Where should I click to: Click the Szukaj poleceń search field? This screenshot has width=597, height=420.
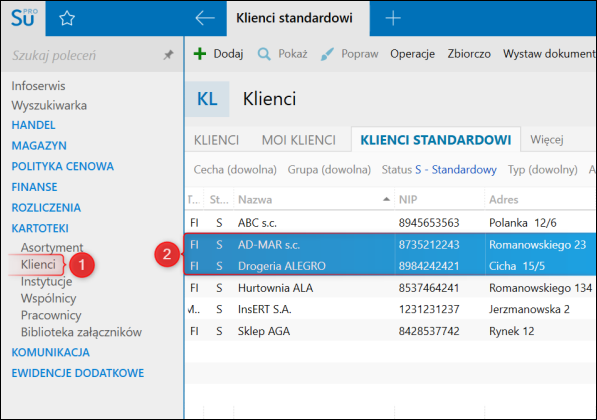point(86,56)
